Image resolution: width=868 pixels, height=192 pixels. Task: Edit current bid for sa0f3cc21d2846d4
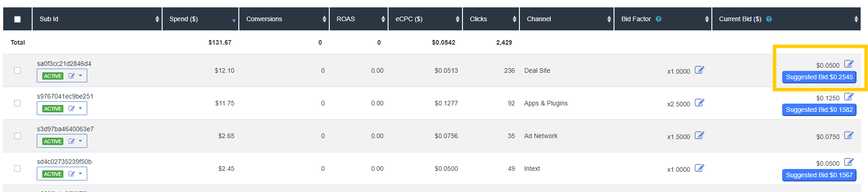point(849,64)
